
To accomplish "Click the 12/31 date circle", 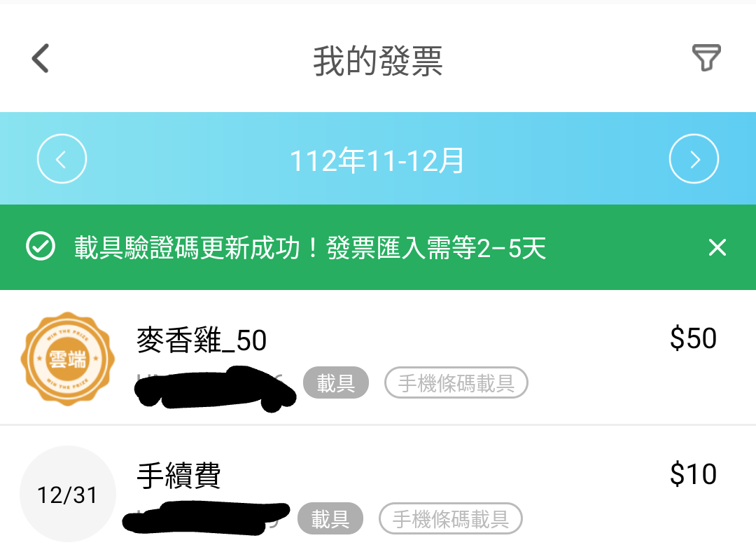I will [67, 495].
